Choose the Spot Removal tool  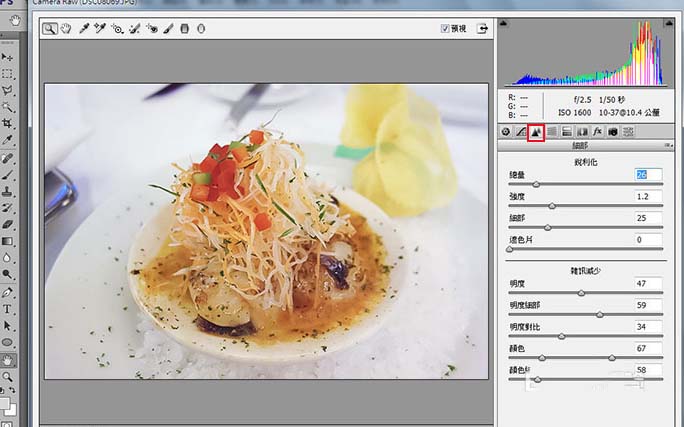click(x=135, y=29)
